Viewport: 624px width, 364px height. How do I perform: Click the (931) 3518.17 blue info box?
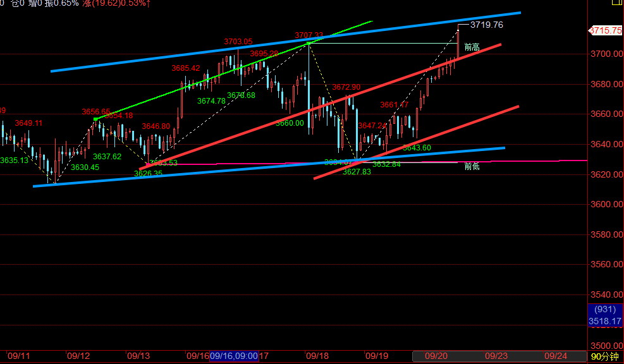pyautogui.click(x=605, y=315)
